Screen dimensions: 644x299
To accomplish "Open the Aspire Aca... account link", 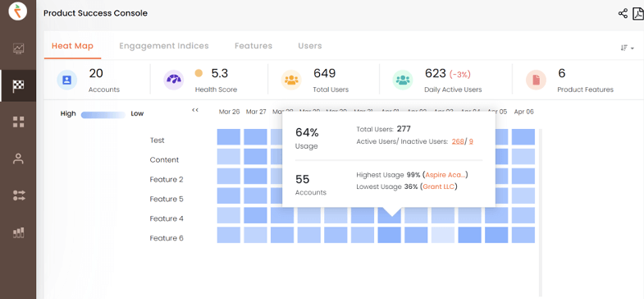I will pos(445,175).
